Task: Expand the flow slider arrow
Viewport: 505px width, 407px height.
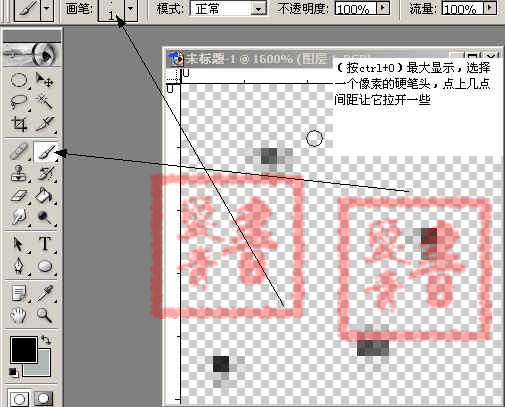Action: [x=490, y=7]
